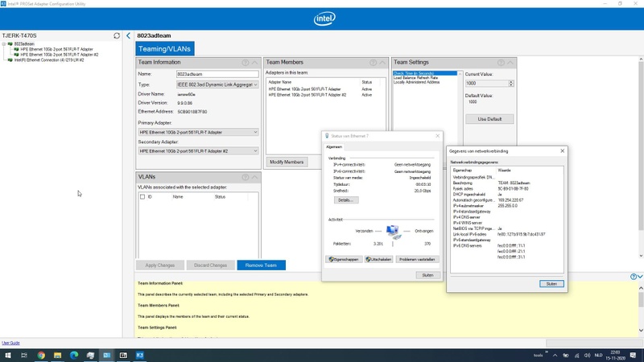Select Load Balance Refresh Rate setting
This screenshot has height=362, width=644.
pos(415,77)
